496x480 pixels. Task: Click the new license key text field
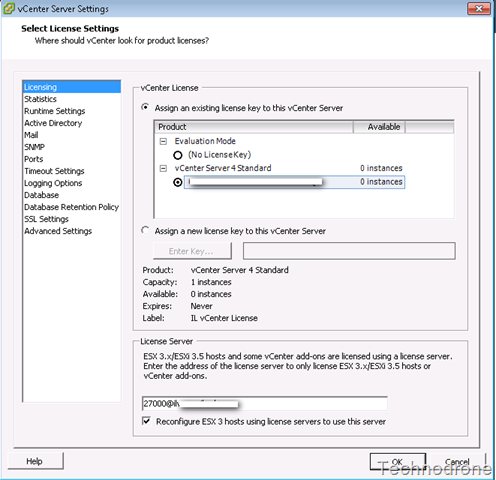pyautogui.click(x=349, y=251)
